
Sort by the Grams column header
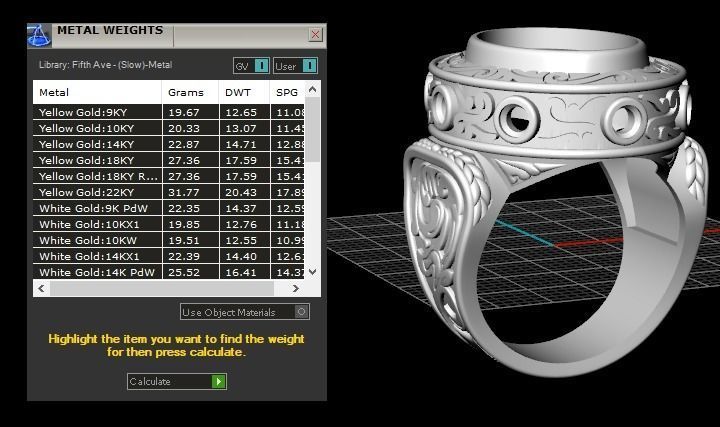tap(190, 92)
